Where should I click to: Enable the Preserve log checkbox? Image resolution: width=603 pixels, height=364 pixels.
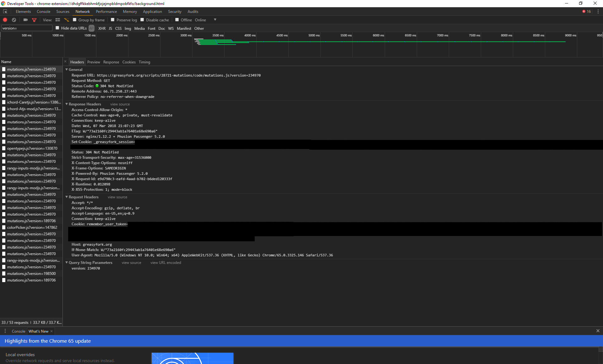tap(113, 20)
